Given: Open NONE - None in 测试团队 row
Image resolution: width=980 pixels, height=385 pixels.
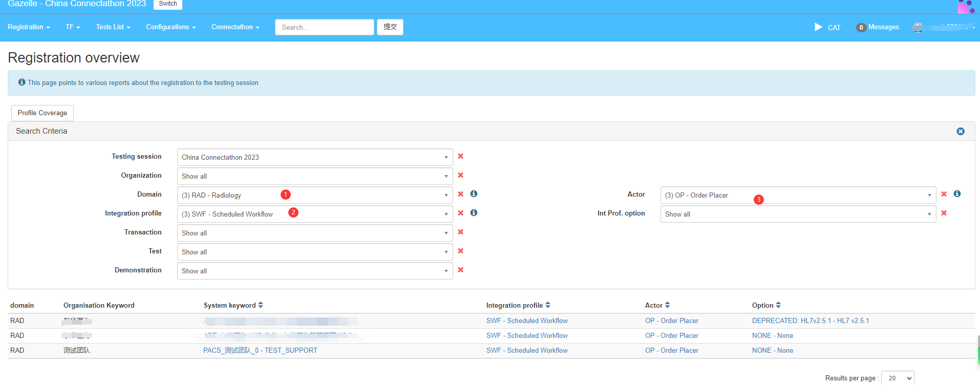Looking at the screenshot, I should coord(773,351).
